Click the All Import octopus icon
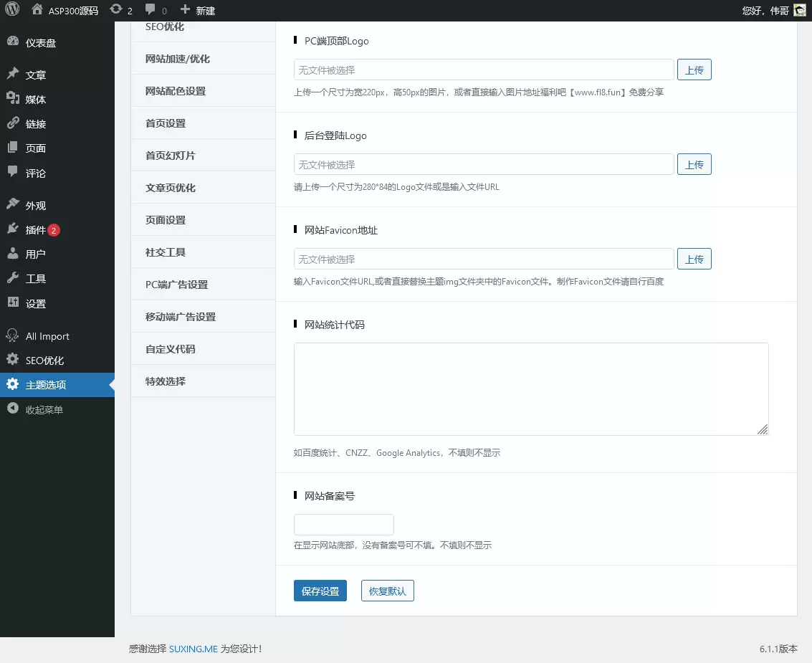This screenshot has height=663, width=812. [x=12, y=335]
